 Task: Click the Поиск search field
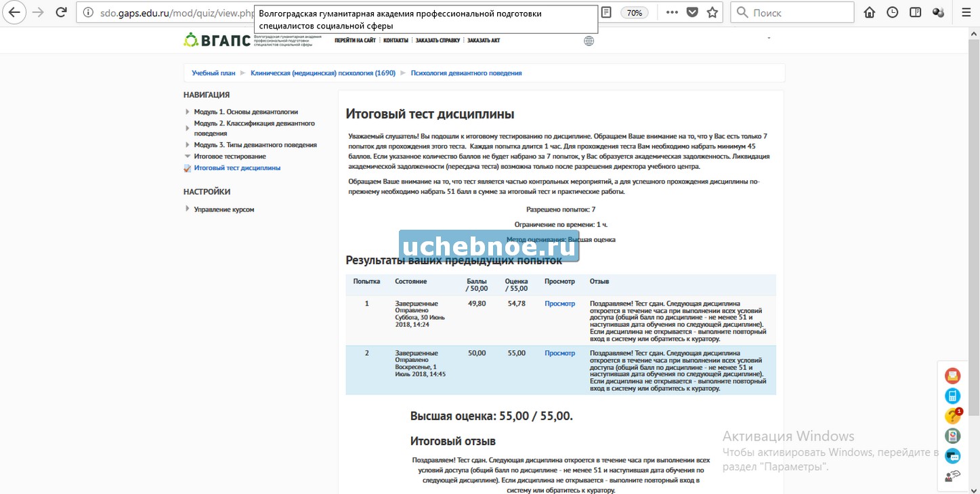click(x=792, y=12)
